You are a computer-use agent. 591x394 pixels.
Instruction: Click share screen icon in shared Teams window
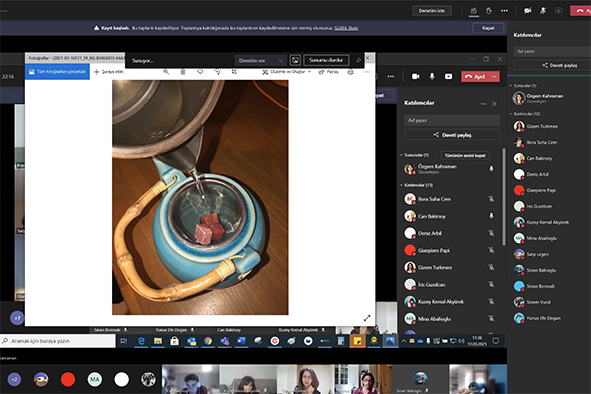click(x=448, y=77)
